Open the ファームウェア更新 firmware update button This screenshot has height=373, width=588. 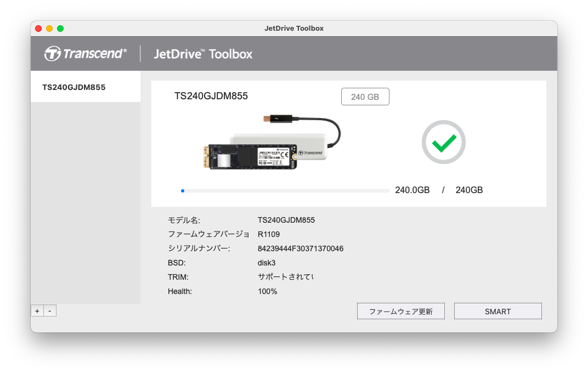pos(401,311)
